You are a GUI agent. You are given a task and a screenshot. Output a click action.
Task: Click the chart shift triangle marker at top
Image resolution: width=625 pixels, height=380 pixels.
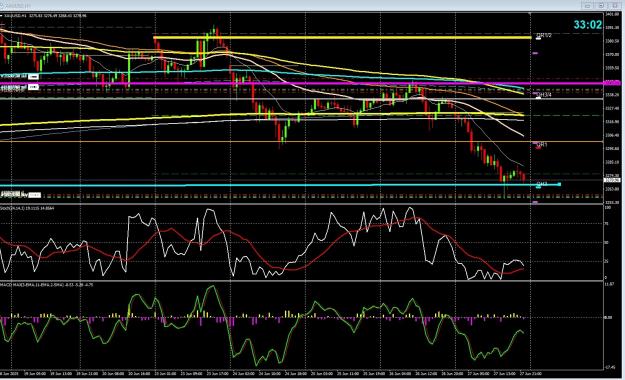click(x=530, y=14)
